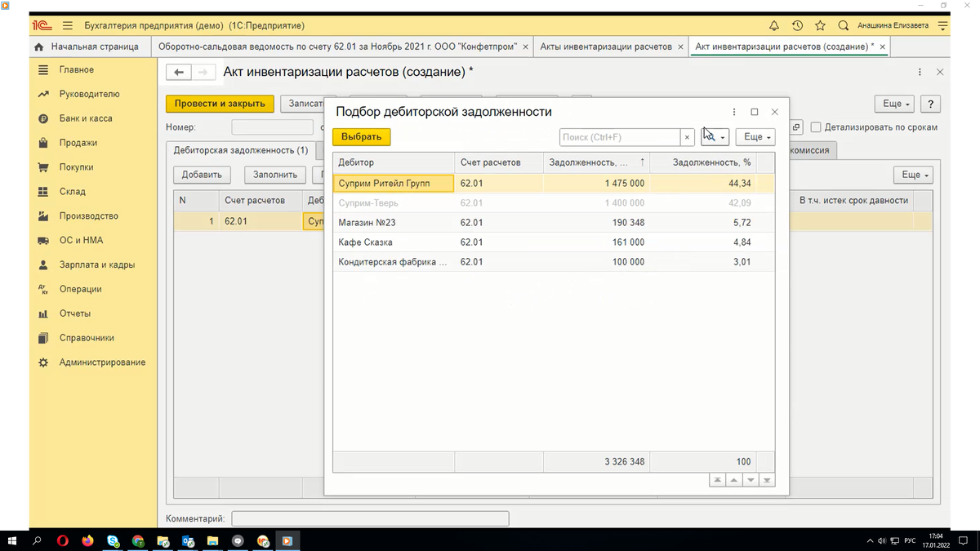Click the 1C logo icon
This screenshot has width=980, height=551.
click(x=42, y=25)
